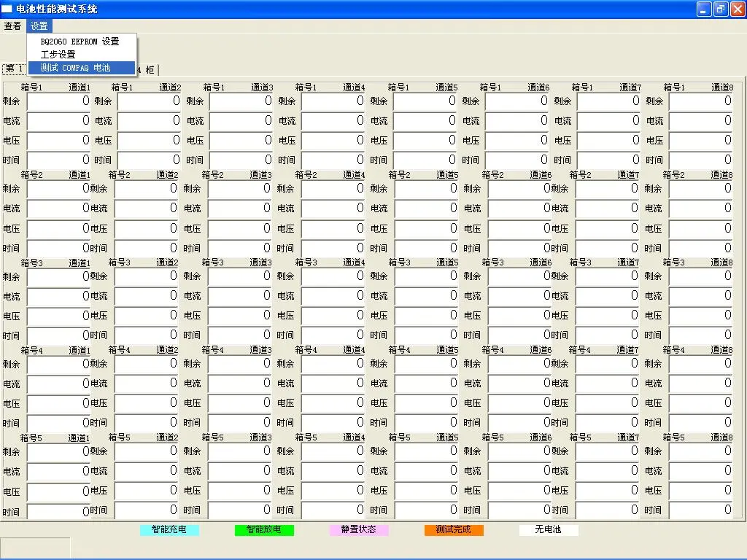Click the 剩余 field of 箱号1 通道4
Viewport: 747px width, 560px height.
333,101
